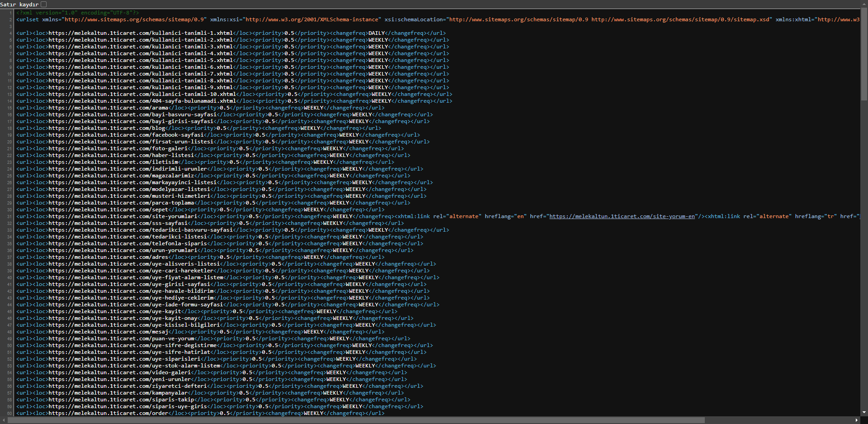Click the indirimli-urunler URL text

click(x=127, y=169)
